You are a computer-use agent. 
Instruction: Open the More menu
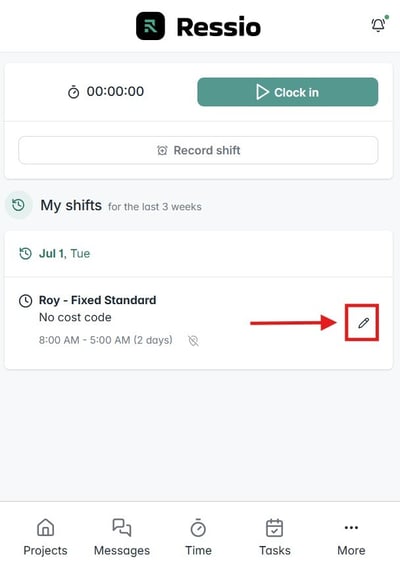[x=351, y=537]
